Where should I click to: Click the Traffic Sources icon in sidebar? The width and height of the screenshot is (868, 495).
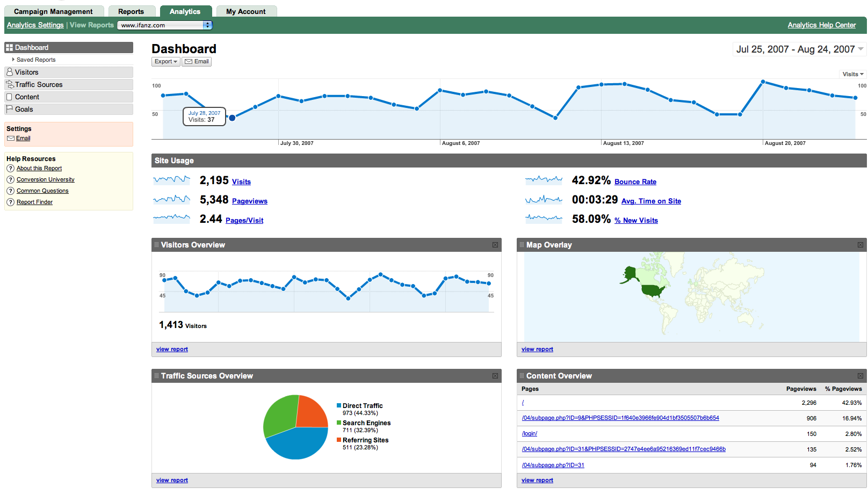point(10,84)
